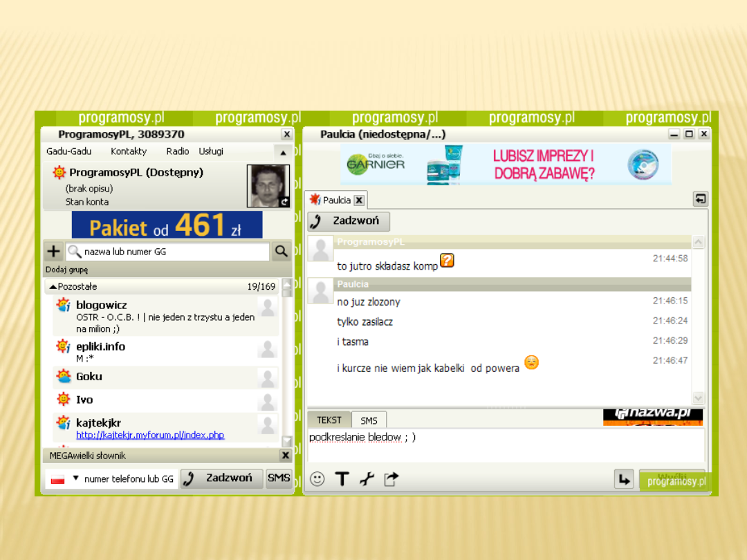The width and height of the screenshot is (747, 560).
Task: Open the kajtekjr.myforum.pl link
Action: click(x=150, y=436)
